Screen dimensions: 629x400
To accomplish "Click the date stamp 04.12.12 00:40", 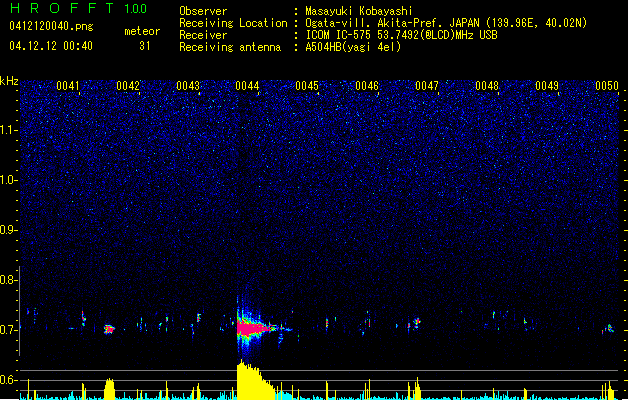I will coord(51,46).
